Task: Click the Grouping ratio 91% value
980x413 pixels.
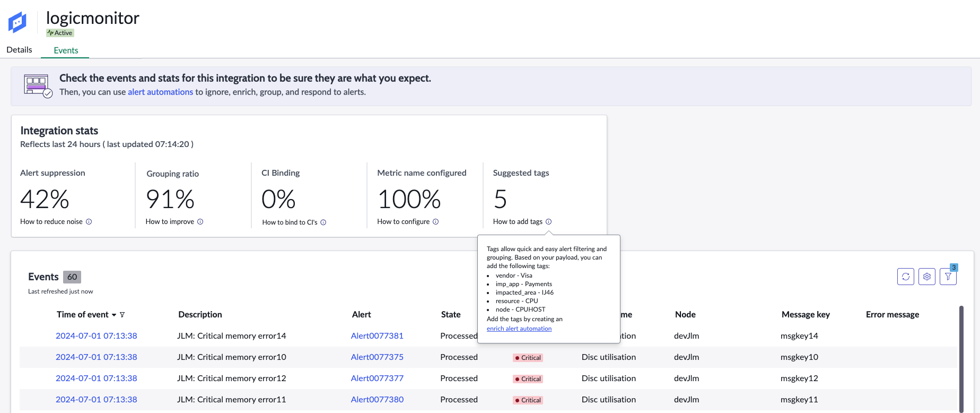Action: [x=170, y=200]
